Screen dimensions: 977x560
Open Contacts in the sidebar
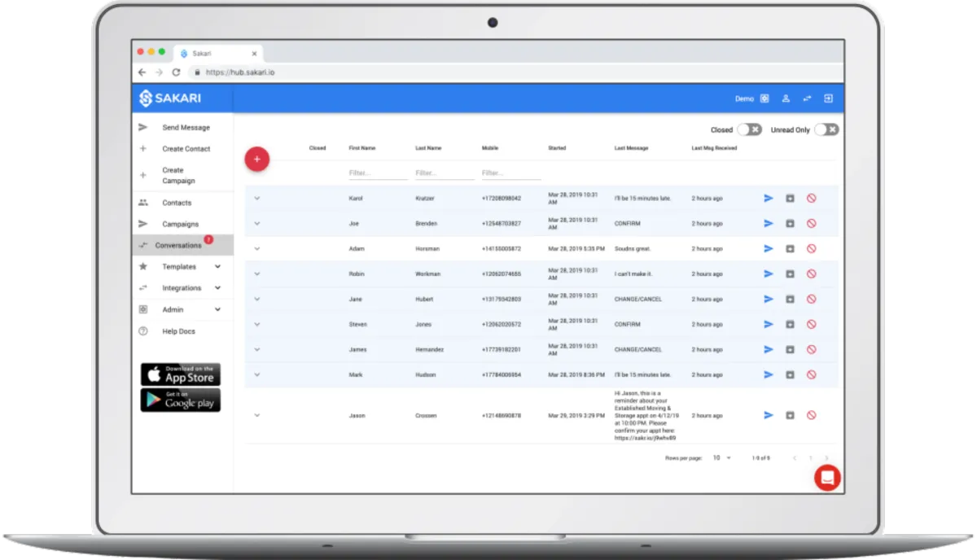177,203
